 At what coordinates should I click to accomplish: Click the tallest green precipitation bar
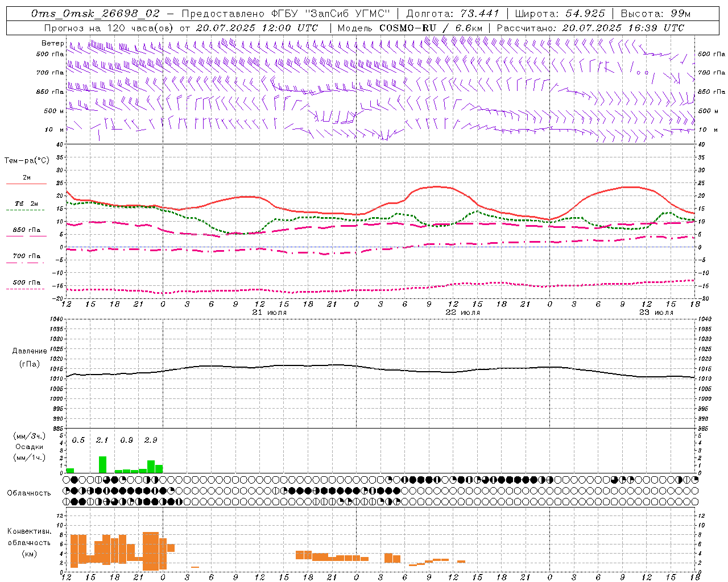[x=102, y=464]
